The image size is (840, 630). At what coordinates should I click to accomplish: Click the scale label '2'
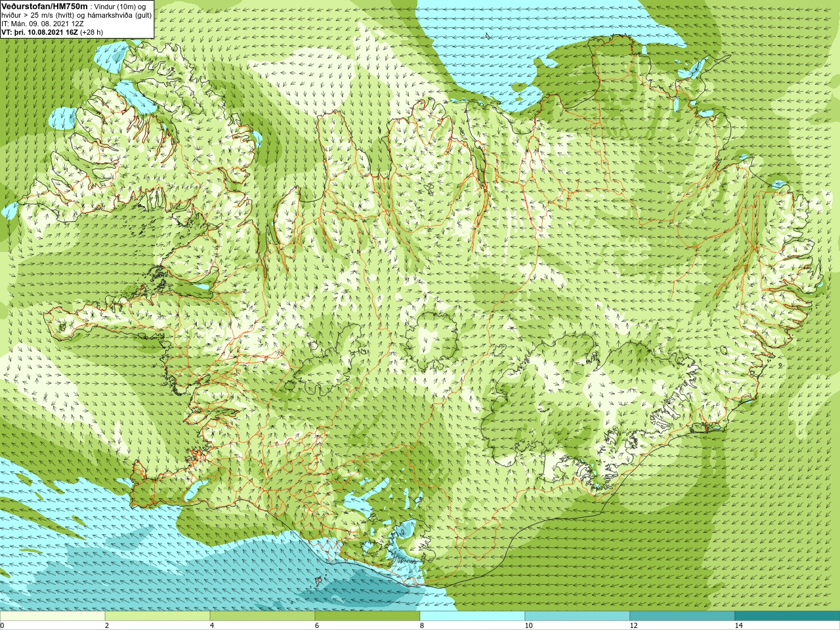point(107,625)
